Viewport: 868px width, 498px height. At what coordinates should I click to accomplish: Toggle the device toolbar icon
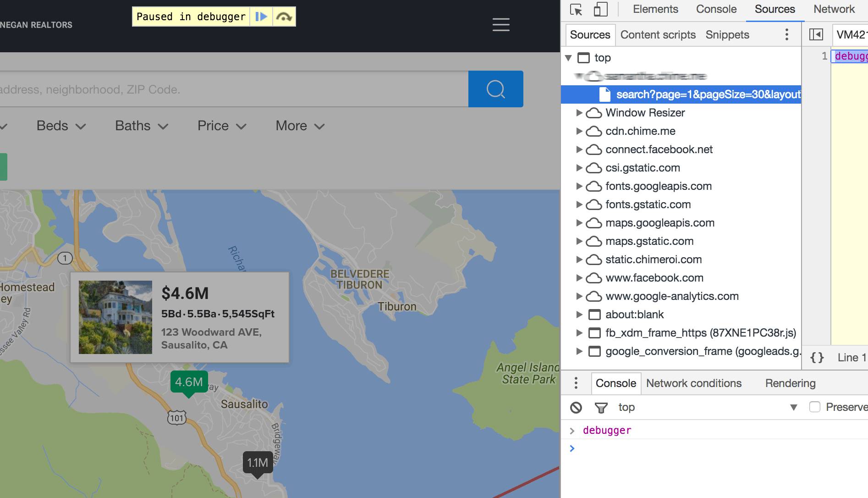[x=600, y=10]
